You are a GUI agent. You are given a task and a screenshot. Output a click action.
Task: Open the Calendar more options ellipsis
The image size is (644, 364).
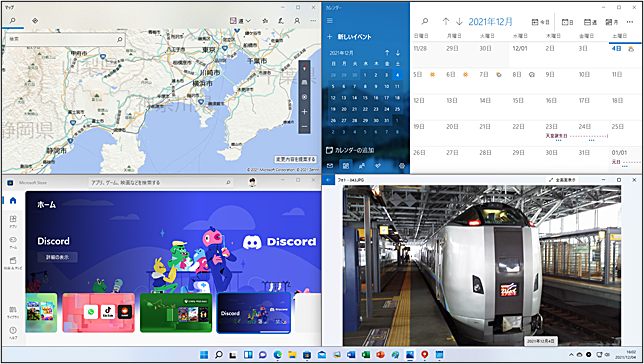[x=630, y=22]
